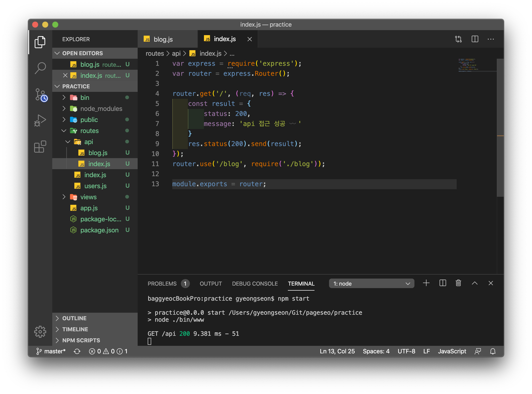
Task: Open the terminal selector '1: node' dropdown
Action: (371, 284)
